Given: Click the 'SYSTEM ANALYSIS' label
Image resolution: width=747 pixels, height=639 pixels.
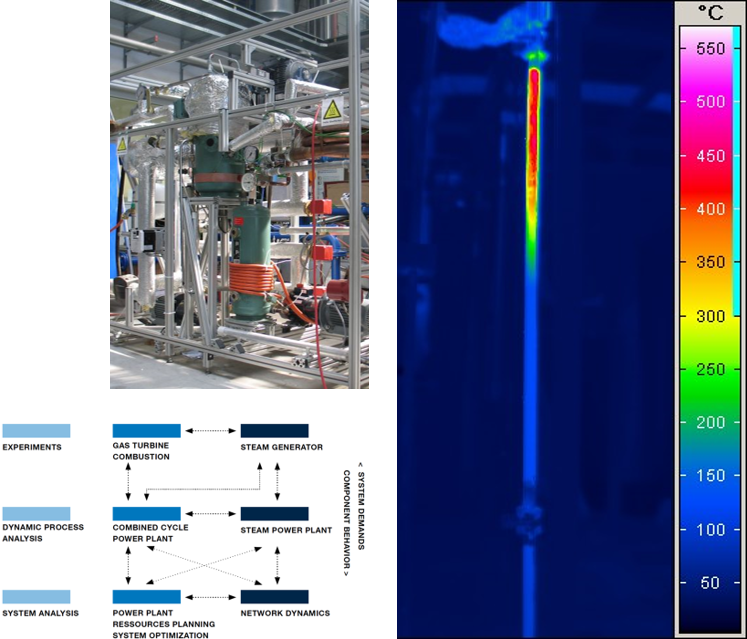Looking at the screenshot, I should [40, 613].
